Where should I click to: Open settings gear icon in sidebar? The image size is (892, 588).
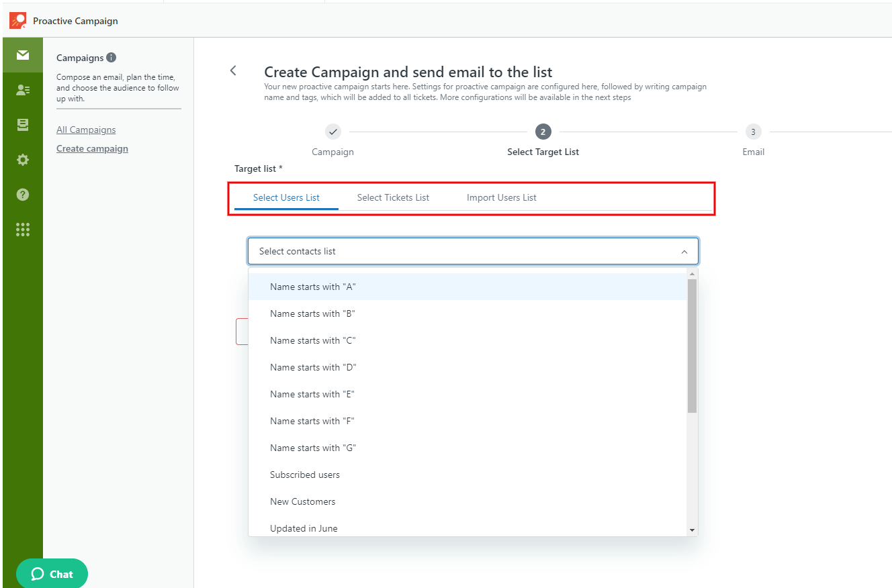coord(23,160)
